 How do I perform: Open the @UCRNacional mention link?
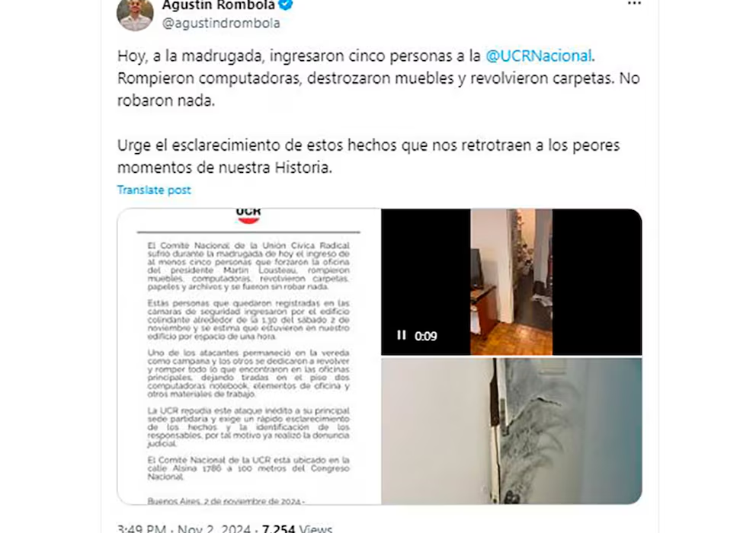[539, 56]
